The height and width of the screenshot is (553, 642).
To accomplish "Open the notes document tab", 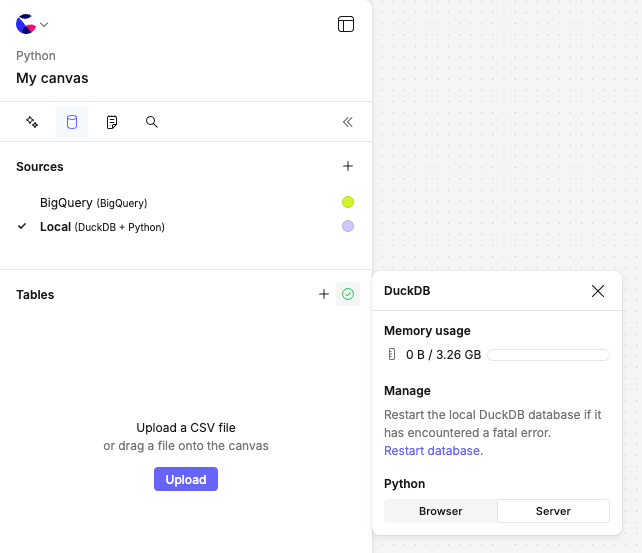I will click(112, 122).
